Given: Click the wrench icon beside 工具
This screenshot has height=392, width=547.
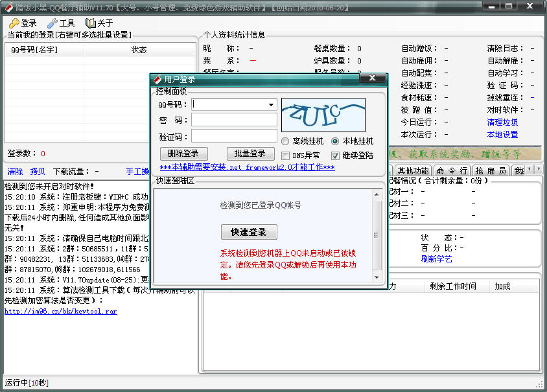Looking at the screenshot, I should pyautogui.click(x=52, y=23).
